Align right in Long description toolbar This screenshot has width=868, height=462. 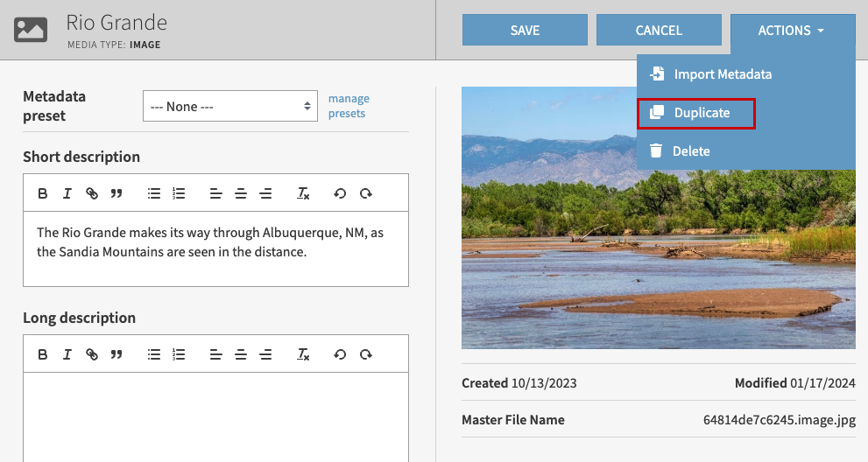click(265, 354)
